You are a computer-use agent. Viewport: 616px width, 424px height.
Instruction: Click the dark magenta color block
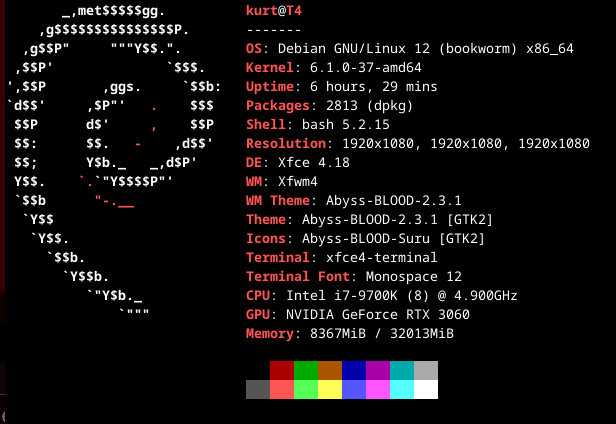tap(378, 371)
